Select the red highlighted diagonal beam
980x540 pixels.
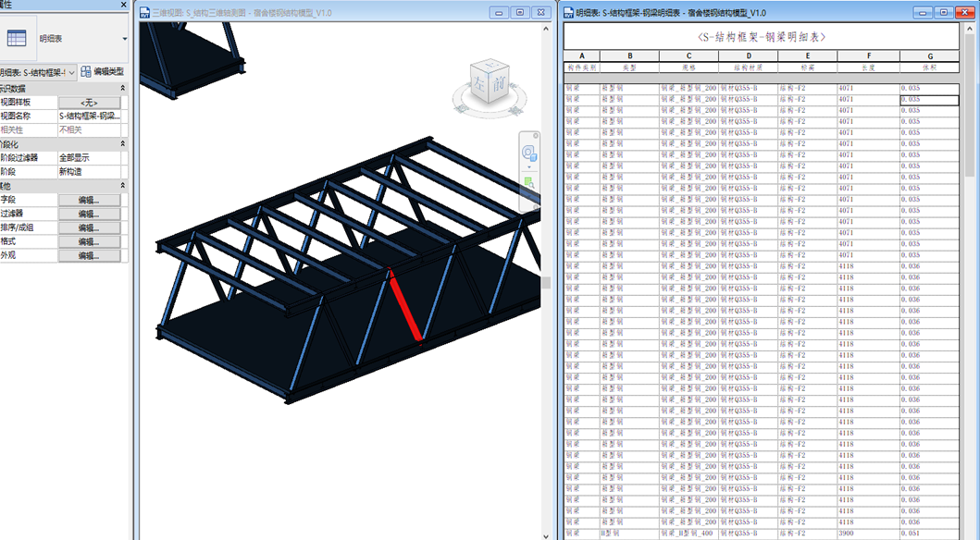click(x=404, y=306)
